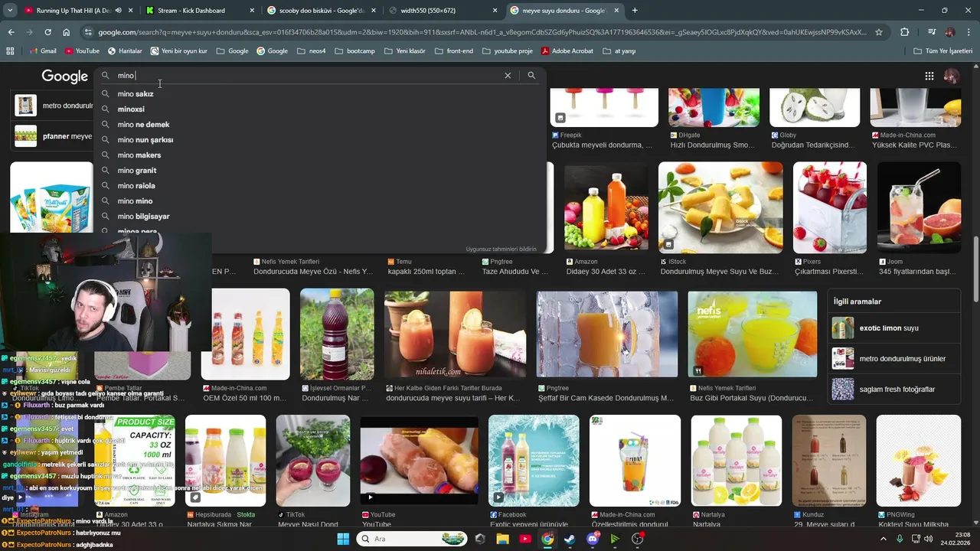Open OBS Studio from the taskbar
Viewport: 980px width, 551px height.
click(x=637, y=539)
